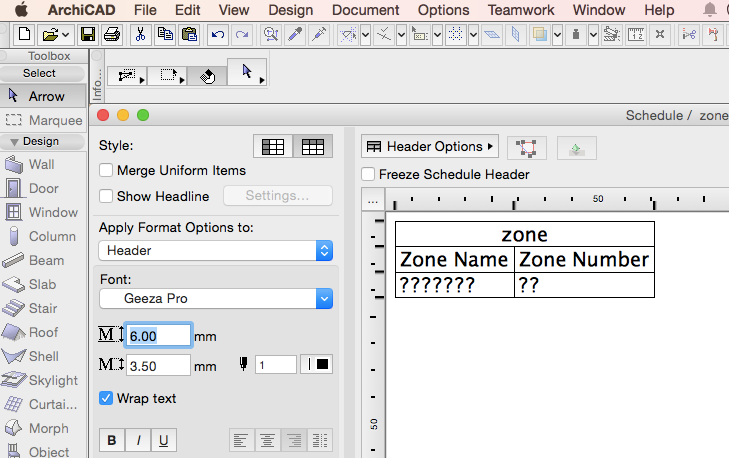Click the Snap Guides crossing lines icon
The image size is (729, 458).
384,34
